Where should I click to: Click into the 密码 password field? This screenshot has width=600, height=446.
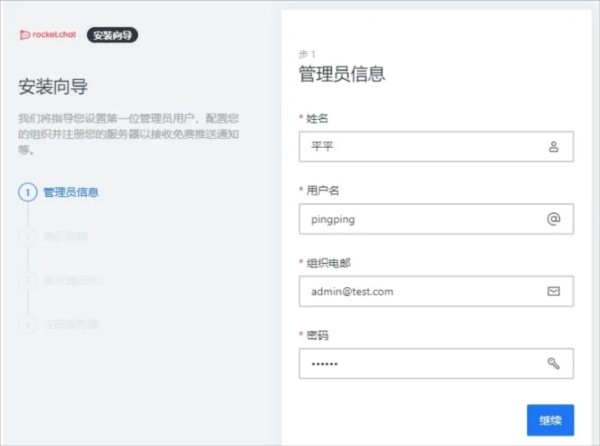420,363
